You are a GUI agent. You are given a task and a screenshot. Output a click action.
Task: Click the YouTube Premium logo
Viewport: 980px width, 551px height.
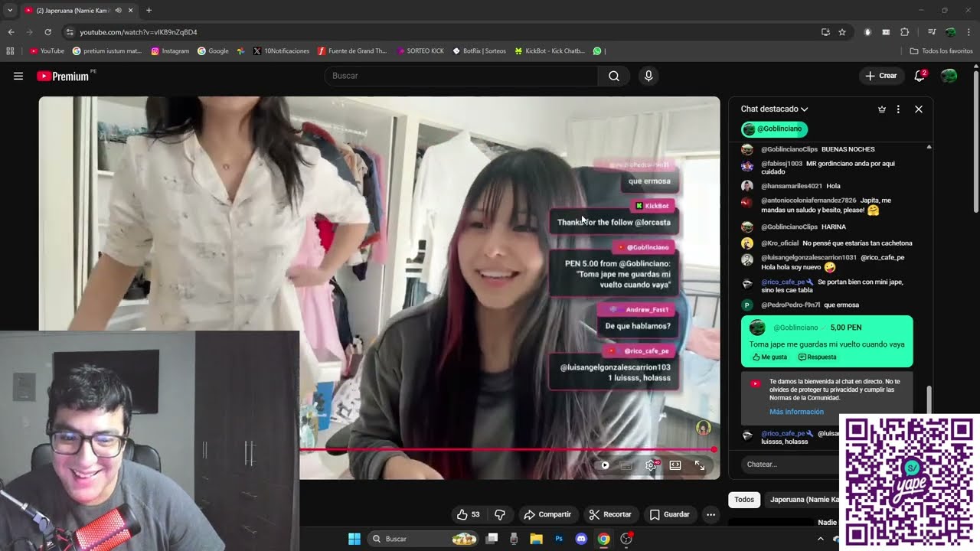(x=63, y=76)
